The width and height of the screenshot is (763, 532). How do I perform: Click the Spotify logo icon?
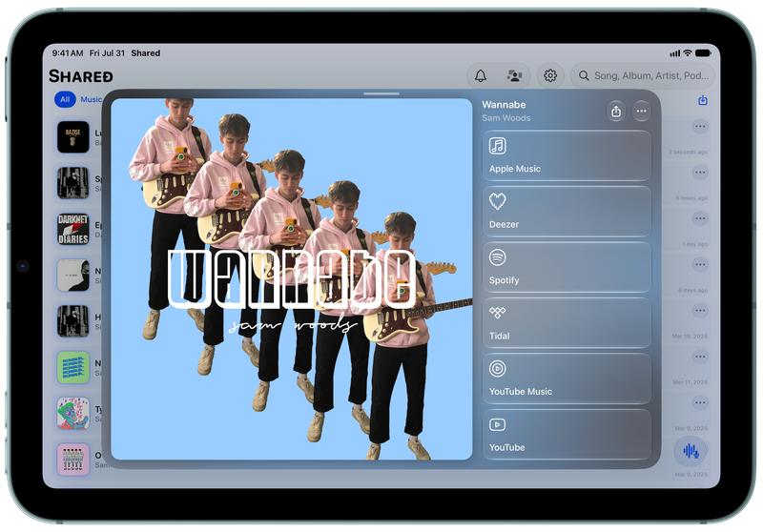tap(497, 257)
